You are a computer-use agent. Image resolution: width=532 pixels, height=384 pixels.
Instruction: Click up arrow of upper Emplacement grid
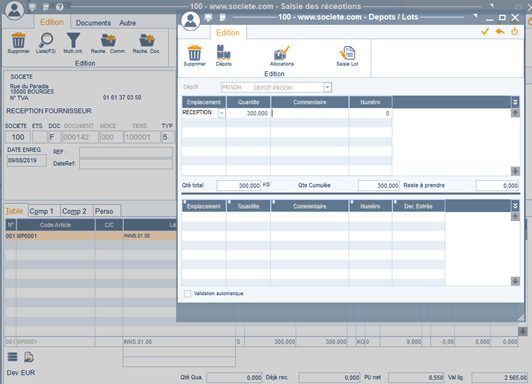[x=515, y=113]
